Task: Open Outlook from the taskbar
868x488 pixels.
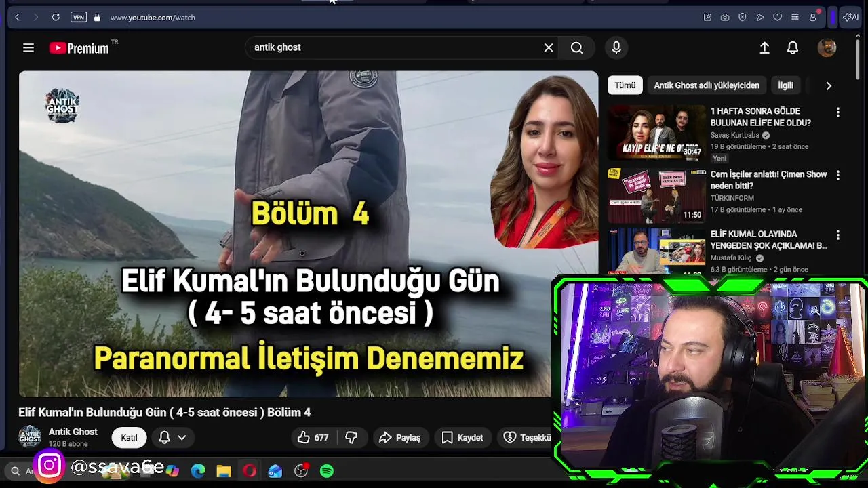Action: click(275, 471)
